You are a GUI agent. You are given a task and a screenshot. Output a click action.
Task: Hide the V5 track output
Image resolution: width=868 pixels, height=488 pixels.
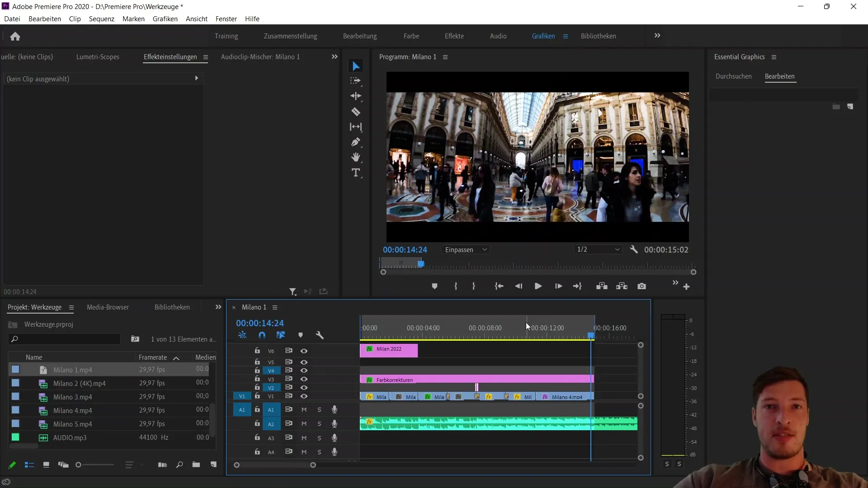pyautogui.click(x=304, y=362)
